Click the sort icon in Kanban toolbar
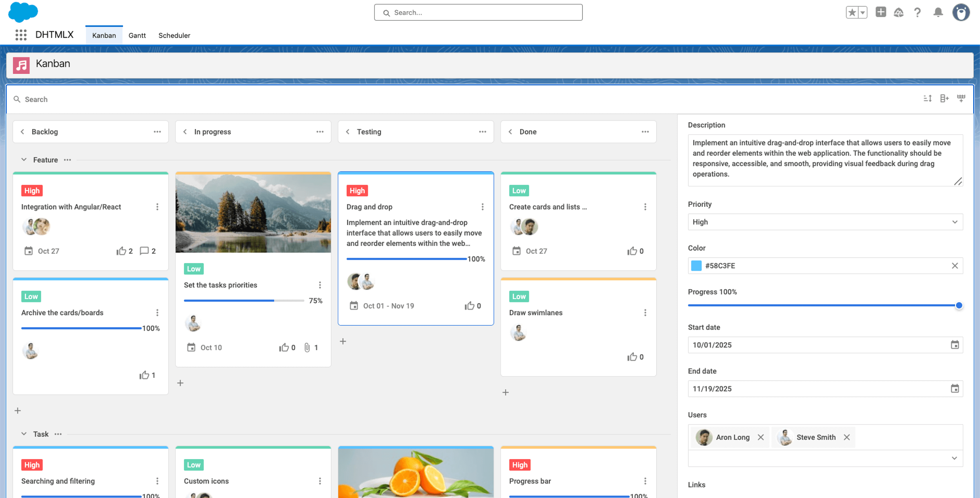The image size is (980, 498). [x=927, y=98]
